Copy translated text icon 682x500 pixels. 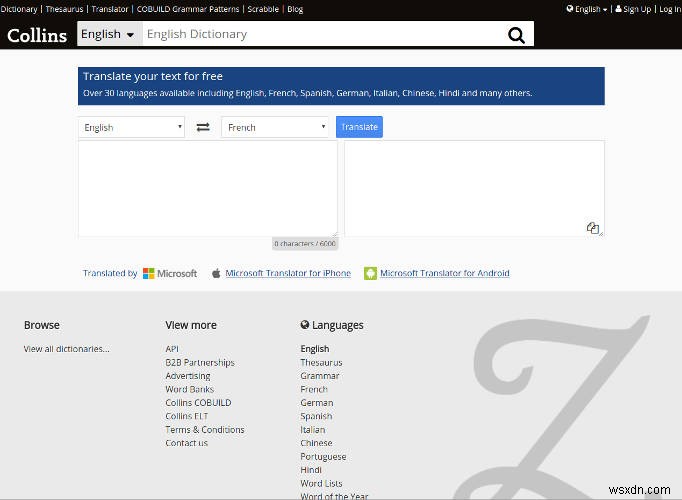click(x=593, y=228)
